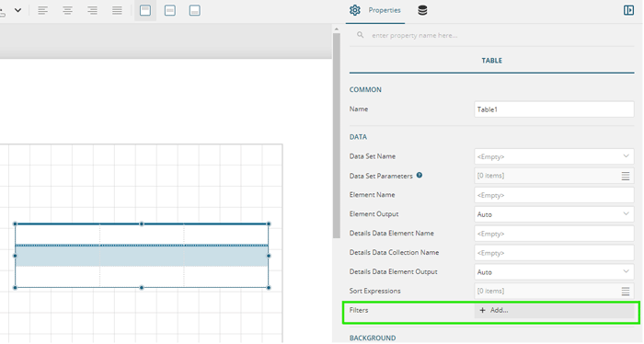Set vertical align top
Screen dimensions: 644x344
pos(145,10)
